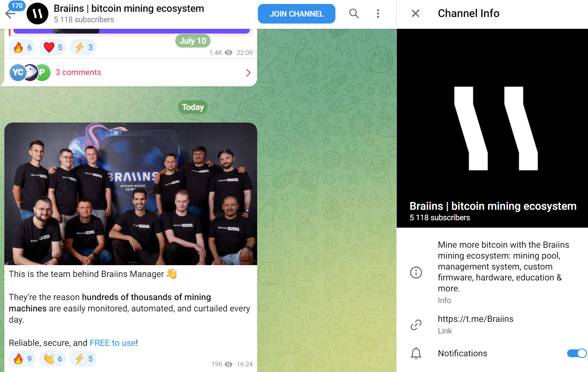Open the three-dot more options menu

378,14
